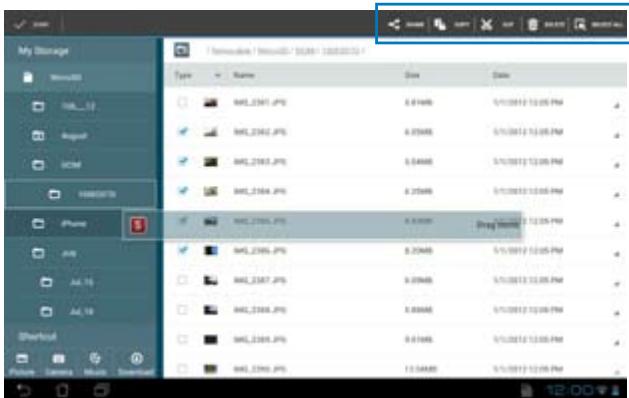Expand the arrow at end of IMG_2369.JPG row
629x398 pixels.
point(617,343)
